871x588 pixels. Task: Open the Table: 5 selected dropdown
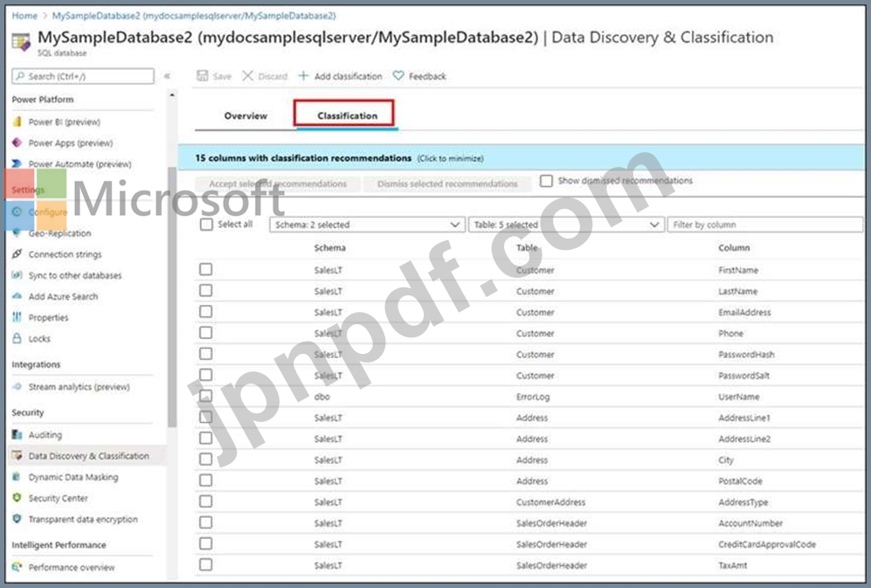[566, 225]
